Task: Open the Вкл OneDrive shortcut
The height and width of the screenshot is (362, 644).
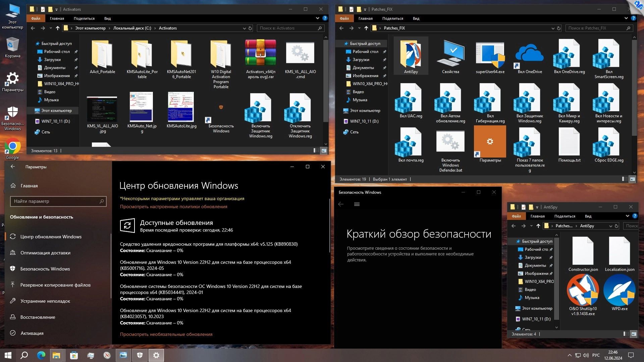Action: pyautogui.click(x=529, y=54)
